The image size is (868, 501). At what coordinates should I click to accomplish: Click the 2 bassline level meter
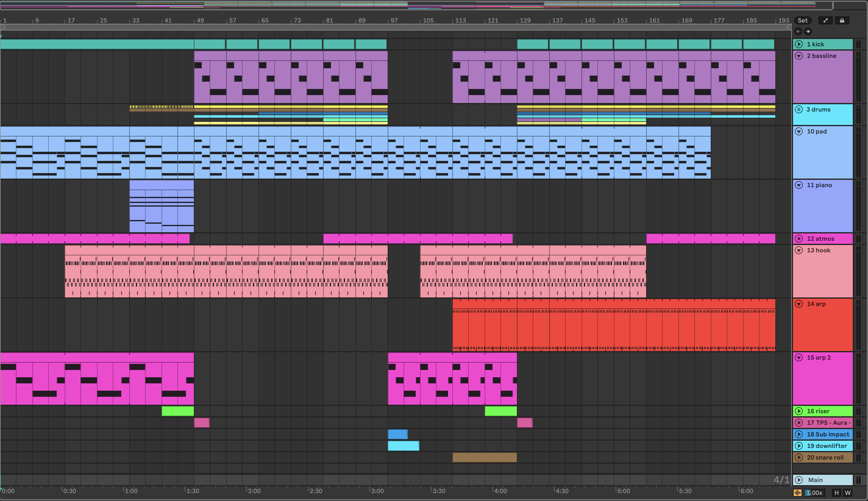858,77
